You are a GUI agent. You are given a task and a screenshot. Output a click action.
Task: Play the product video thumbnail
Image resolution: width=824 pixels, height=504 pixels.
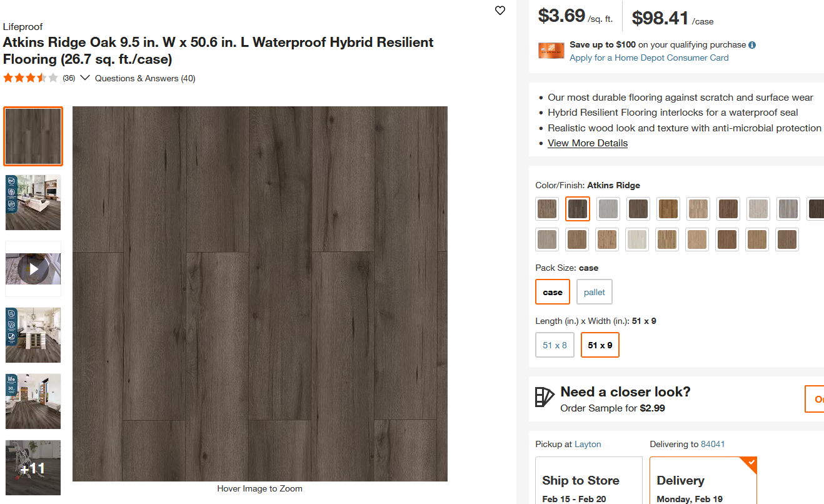(33, 269)
